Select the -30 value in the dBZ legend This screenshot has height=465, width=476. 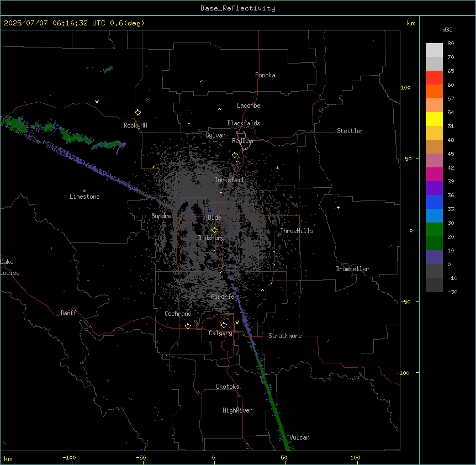[452, 292]
